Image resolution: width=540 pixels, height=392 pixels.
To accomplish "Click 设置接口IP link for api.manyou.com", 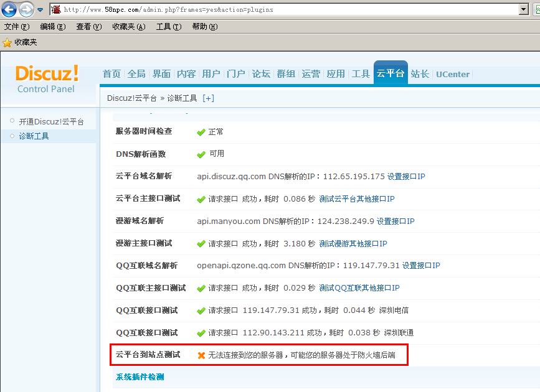I will click(x=396, y=222).
